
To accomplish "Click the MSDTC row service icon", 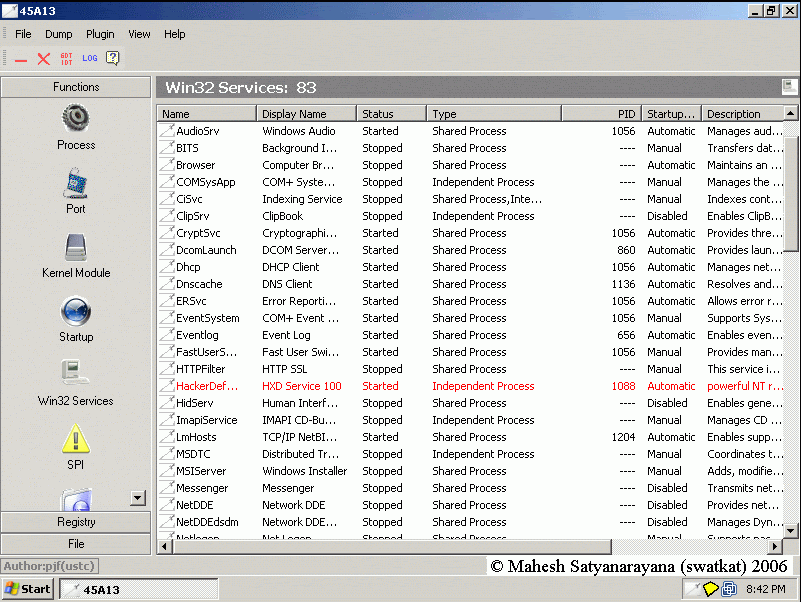I will (167, 453).
